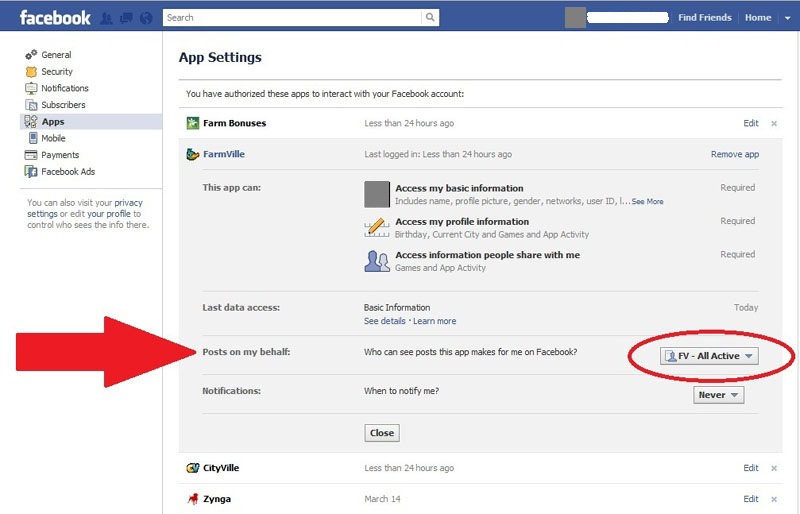The image size is (800, 514).
Task: Open General settings in sidebar
Action: coord(56,55)
